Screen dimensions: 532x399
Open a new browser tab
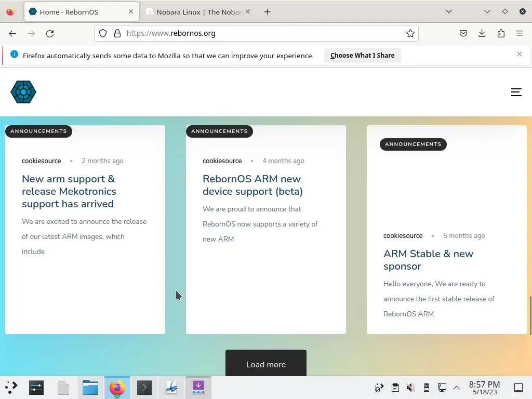click(268, 12)
